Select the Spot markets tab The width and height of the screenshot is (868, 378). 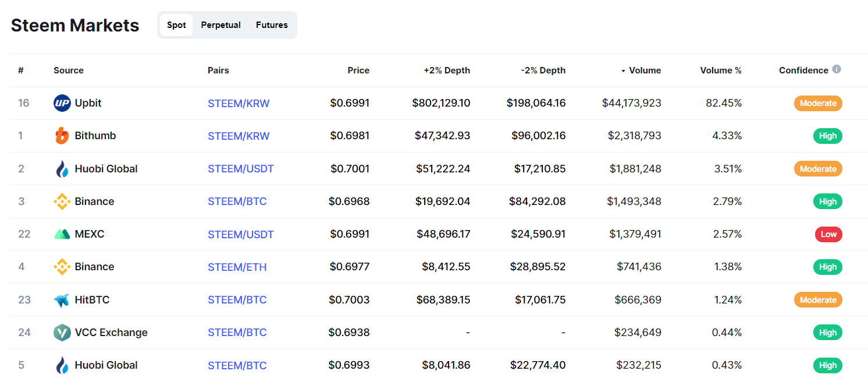[176, 25]
